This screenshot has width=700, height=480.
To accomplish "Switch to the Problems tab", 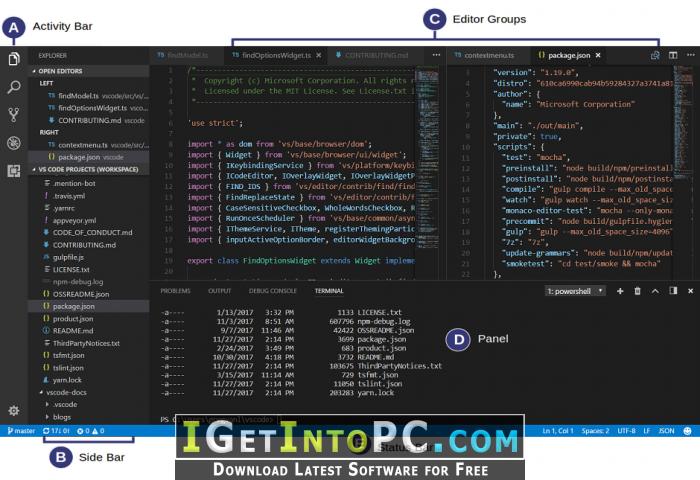I will click(x=175, y=291).
